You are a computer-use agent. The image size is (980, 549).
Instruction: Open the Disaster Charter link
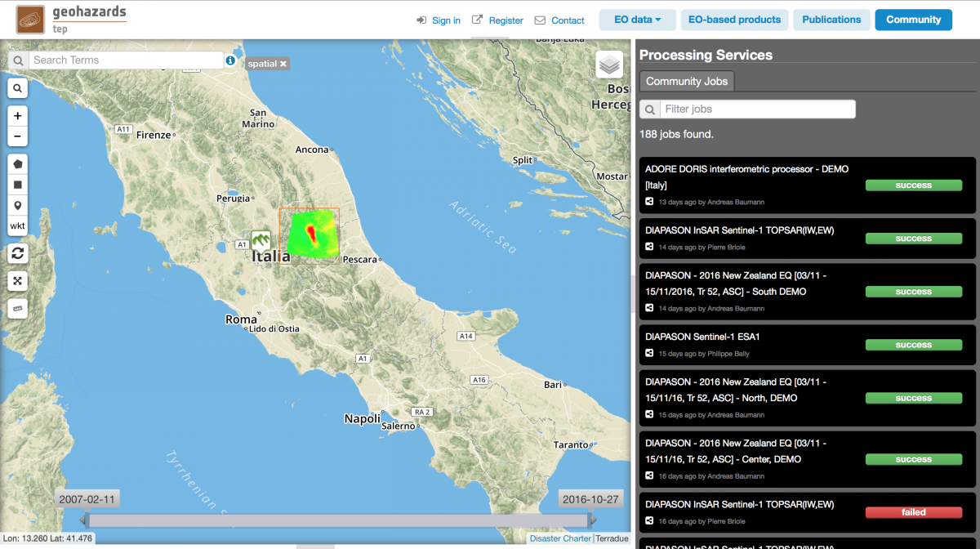[x=559, y=538]
